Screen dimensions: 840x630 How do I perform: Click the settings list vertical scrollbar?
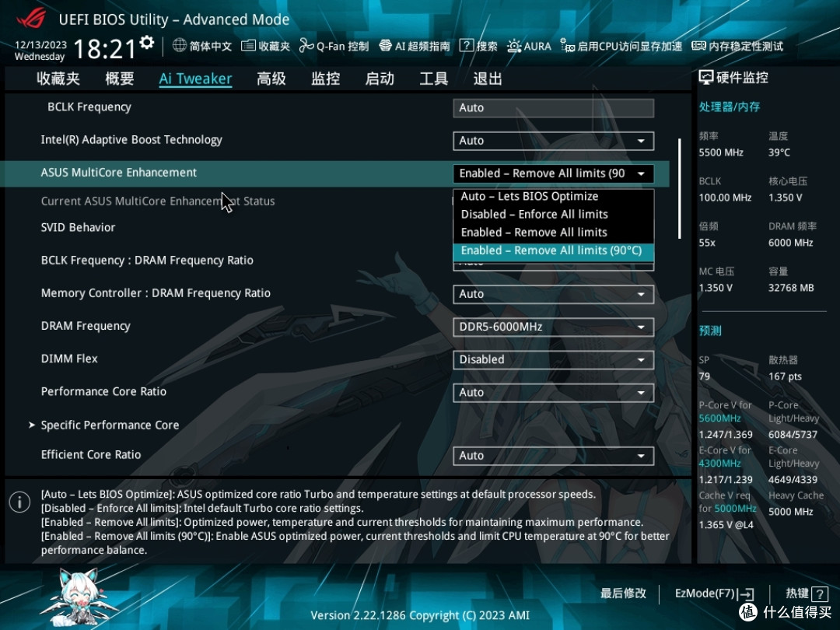(x=680, y=188)
